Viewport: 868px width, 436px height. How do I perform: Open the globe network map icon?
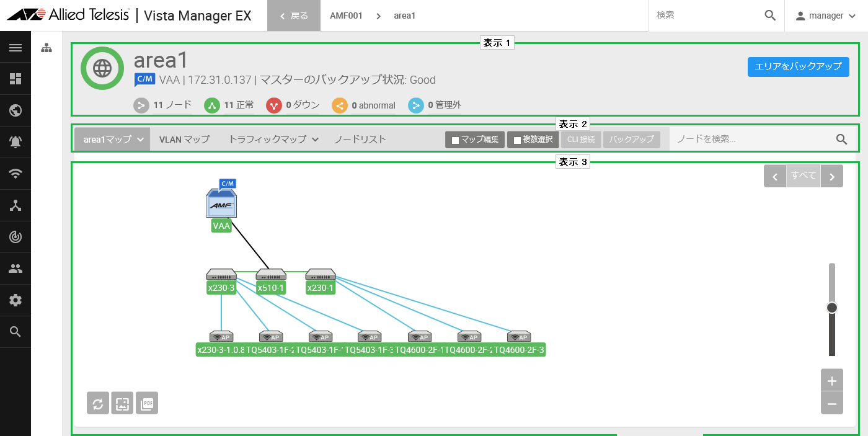coord(15,110)
